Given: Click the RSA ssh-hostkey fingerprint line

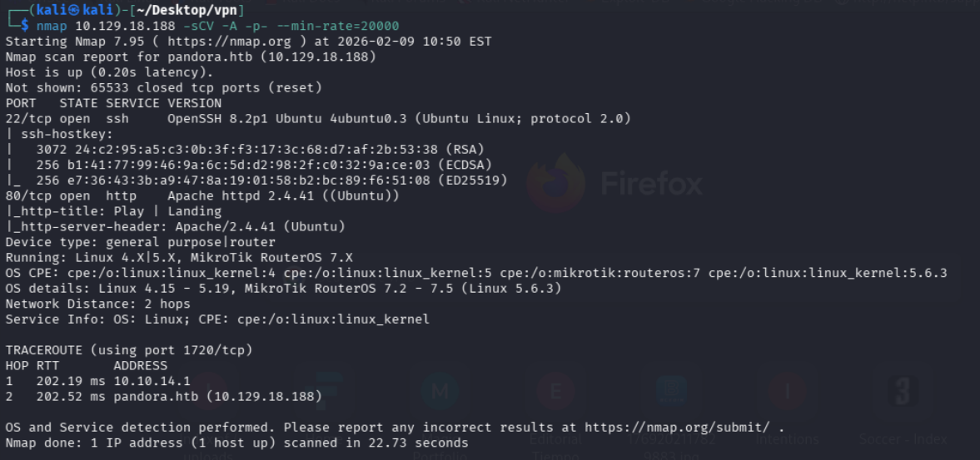Looking at the screenshot, I should coord(237,149).
